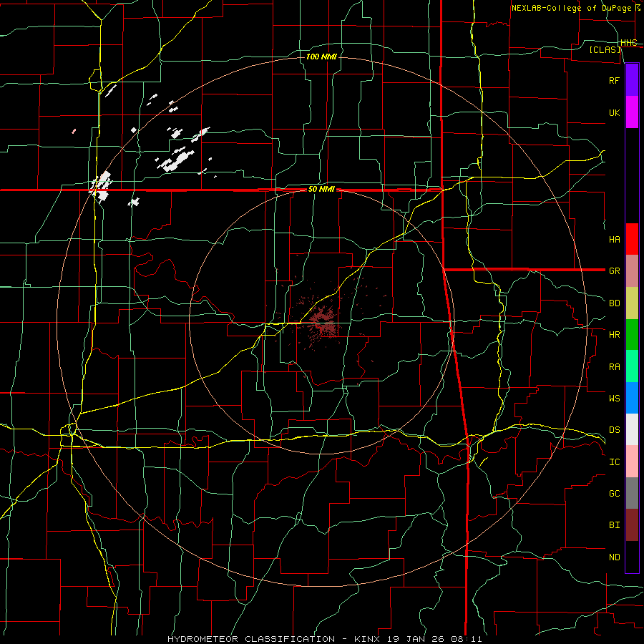Click the IC pink legend swatch

pos(632,462)
